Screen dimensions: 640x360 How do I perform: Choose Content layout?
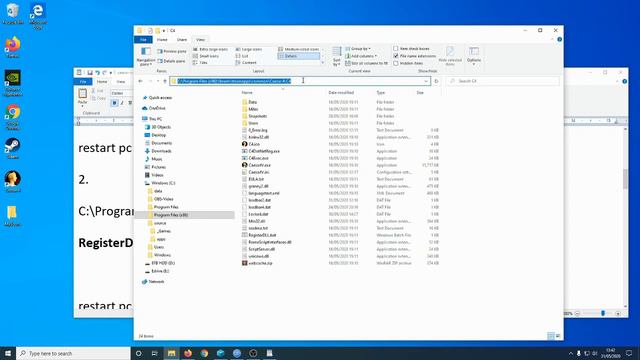coord(246,62)
